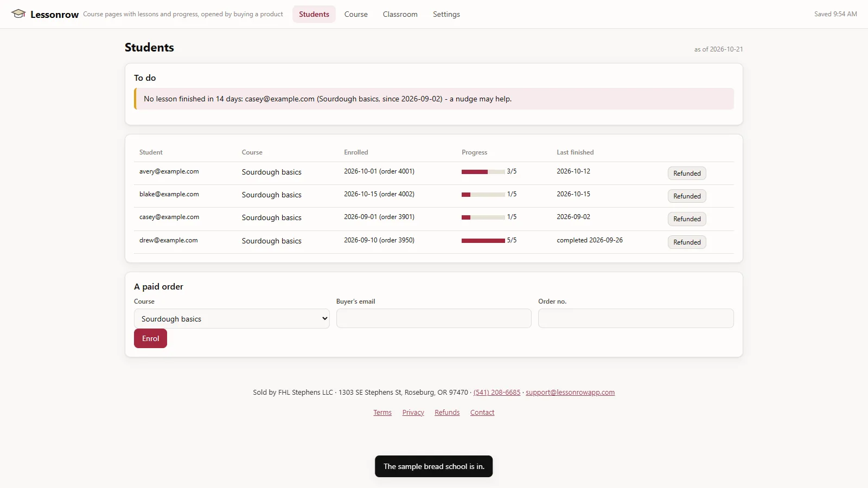Image resolution: width=868 pixels, height=488 pixels.
Task: Open the Terms footer link
Action: click(x=382, y=413)
